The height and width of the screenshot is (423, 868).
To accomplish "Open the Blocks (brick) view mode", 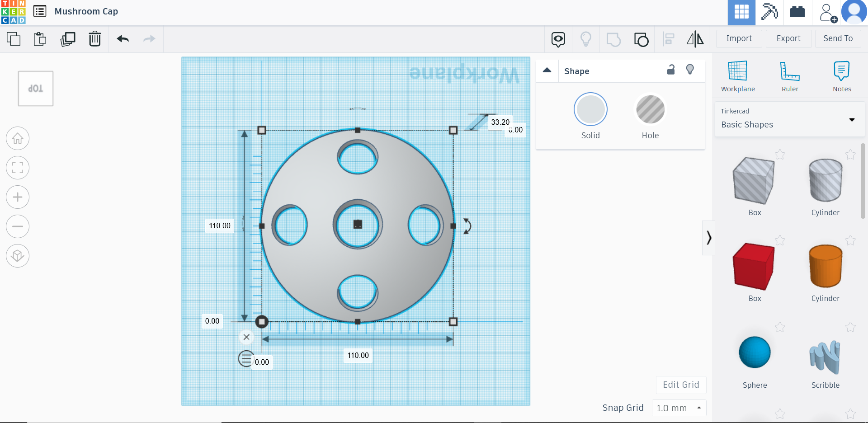I will pos(797,12).
